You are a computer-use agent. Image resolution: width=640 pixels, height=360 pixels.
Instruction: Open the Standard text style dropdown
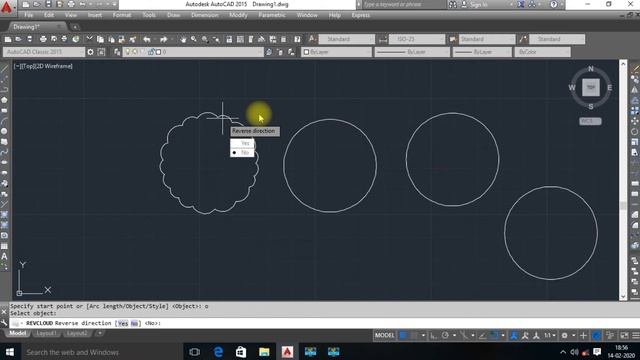click(x=347, y=39)
